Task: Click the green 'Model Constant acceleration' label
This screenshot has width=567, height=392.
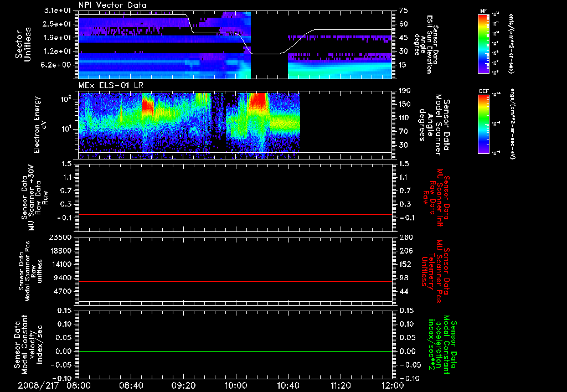Action: pos(442,345)
